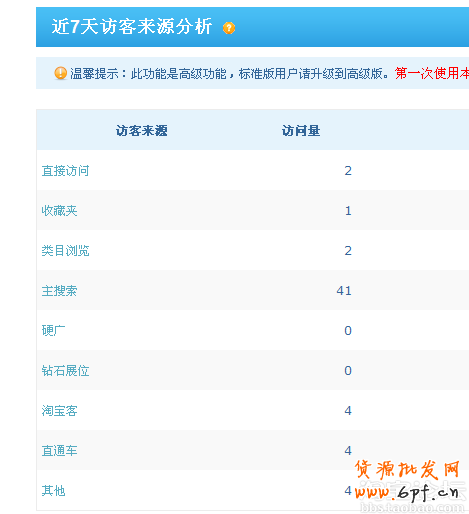
Task: Open the 直通车 source link
Action: [59, 451]
